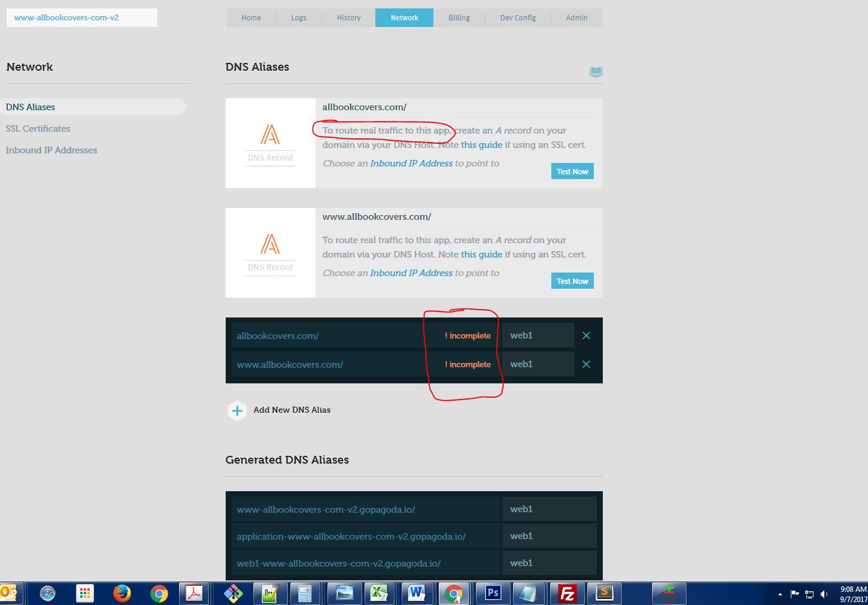Go to the History tab

348,18
